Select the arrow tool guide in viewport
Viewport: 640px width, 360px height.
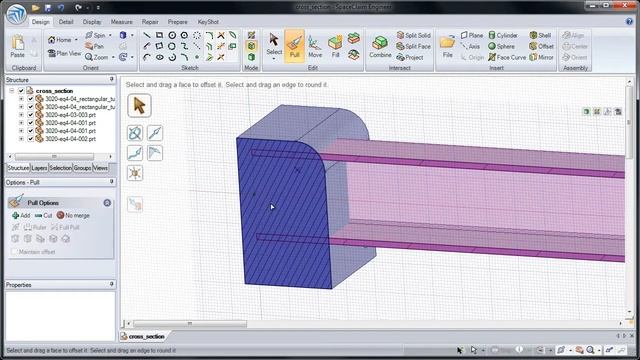point(139,106)
